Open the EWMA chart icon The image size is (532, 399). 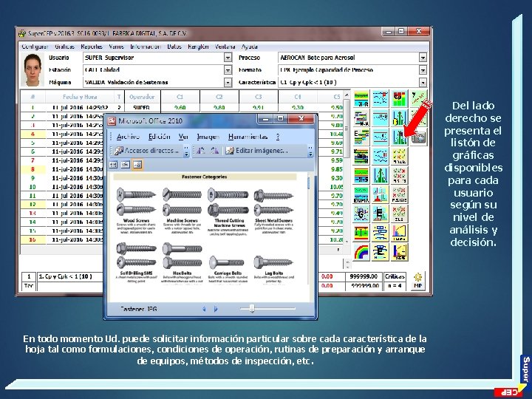point(361,194)
